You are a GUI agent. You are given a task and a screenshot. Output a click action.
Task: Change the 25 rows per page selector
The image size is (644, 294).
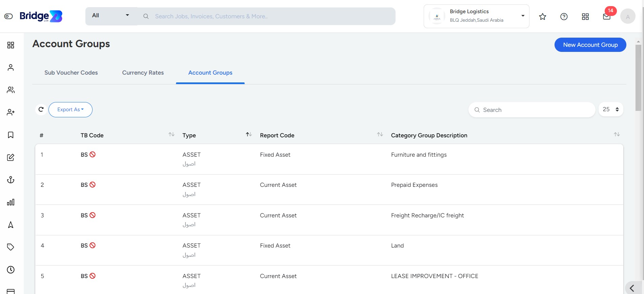pyautogui.click(x=611, y=109)
